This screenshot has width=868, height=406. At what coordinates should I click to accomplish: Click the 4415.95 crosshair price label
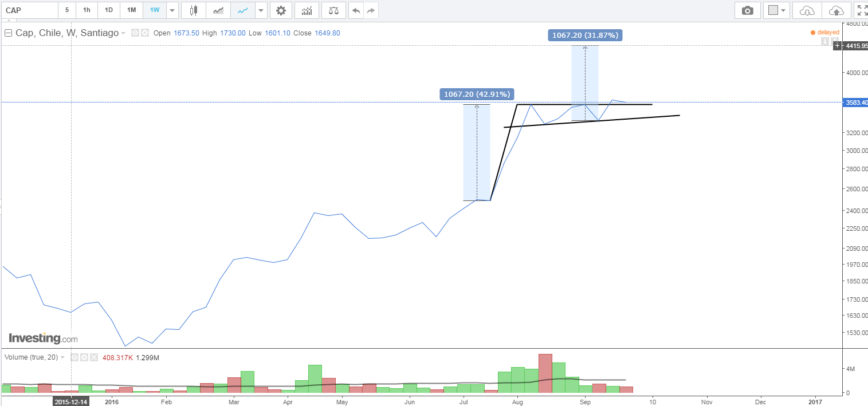(x=855, y=46)
